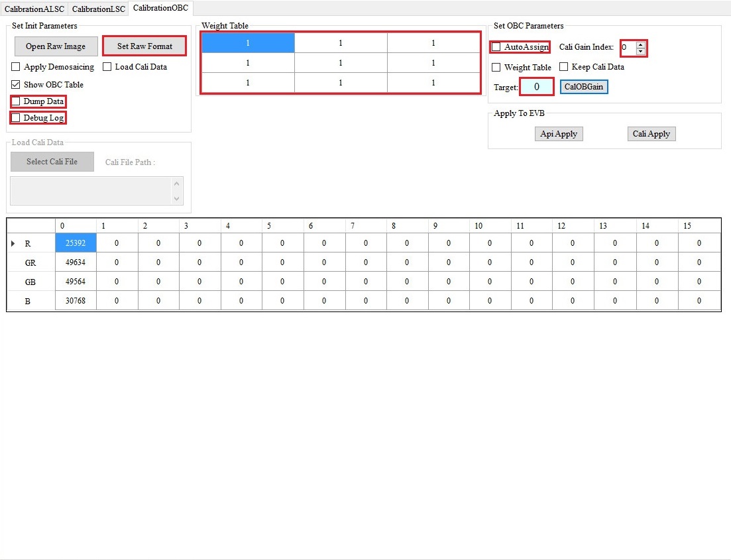Open the CalibrationLSC tab
Viewport: 731px width, 560px height.
[97, 9]
